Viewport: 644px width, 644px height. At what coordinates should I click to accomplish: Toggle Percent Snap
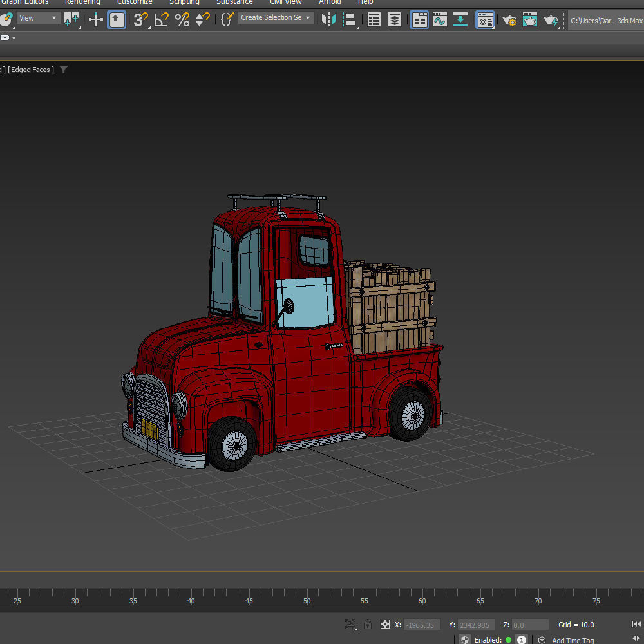[x=182, y=19]
